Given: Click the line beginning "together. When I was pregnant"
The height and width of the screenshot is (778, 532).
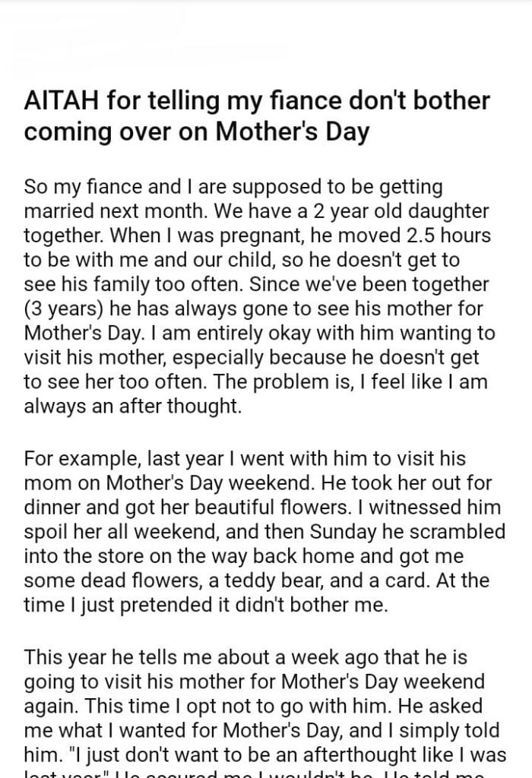Looking at the screenshot, I should (257, 236).
